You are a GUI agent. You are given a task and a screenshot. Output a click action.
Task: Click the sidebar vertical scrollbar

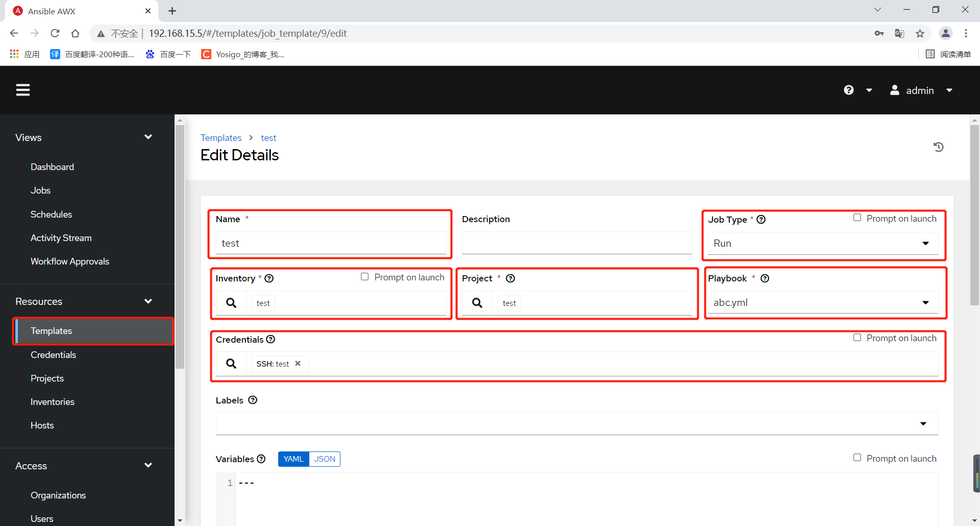point(180,247)
